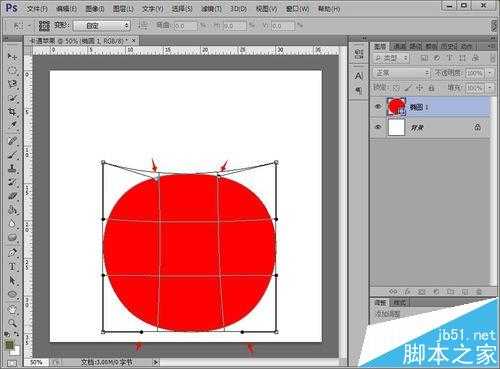Expand the status bar info arrow

[156, 362]
